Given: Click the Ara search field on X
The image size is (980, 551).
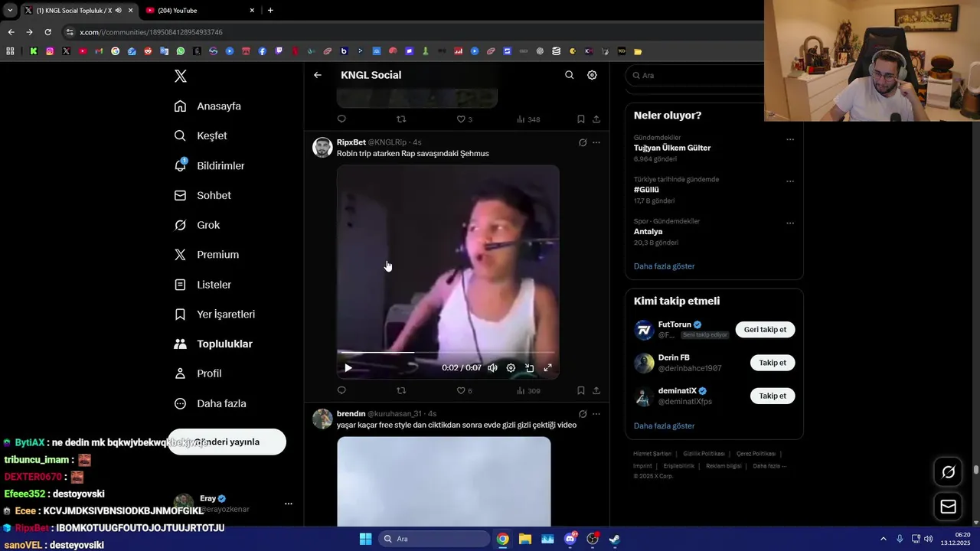Looking at the screenshot, I should tap(695, 75).
